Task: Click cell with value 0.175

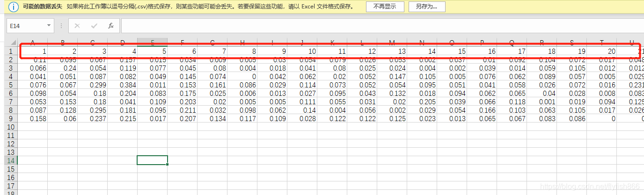Action: [x=182, y=93]
